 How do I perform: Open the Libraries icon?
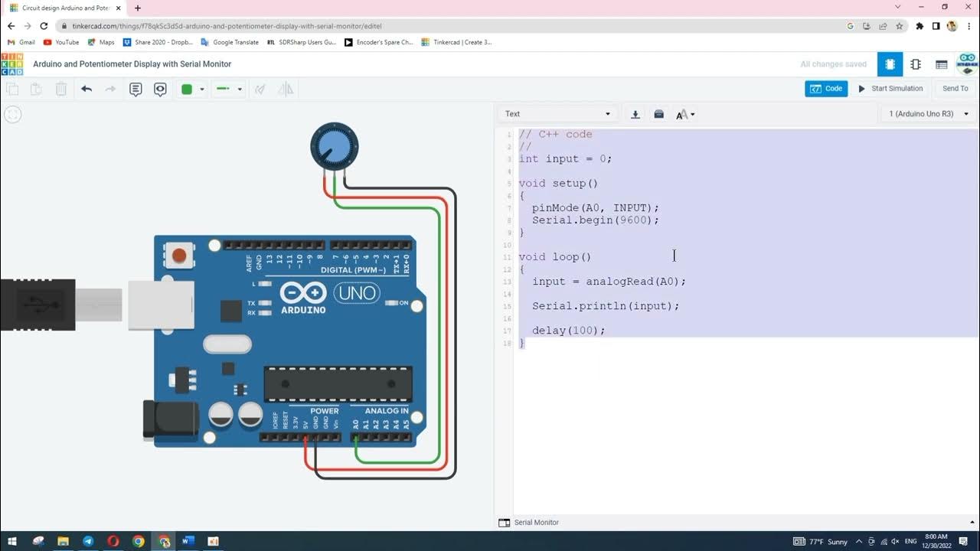[658, 114]
